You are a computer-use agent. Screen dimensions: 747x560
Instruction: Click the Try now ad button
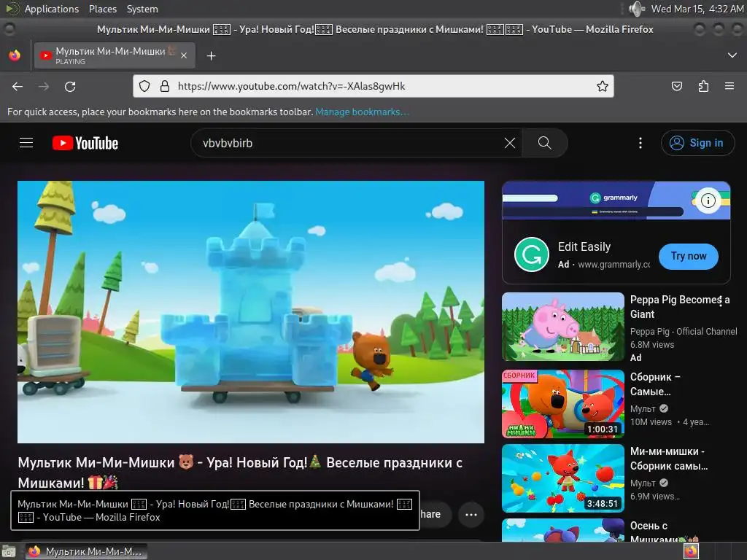(689, 256)
